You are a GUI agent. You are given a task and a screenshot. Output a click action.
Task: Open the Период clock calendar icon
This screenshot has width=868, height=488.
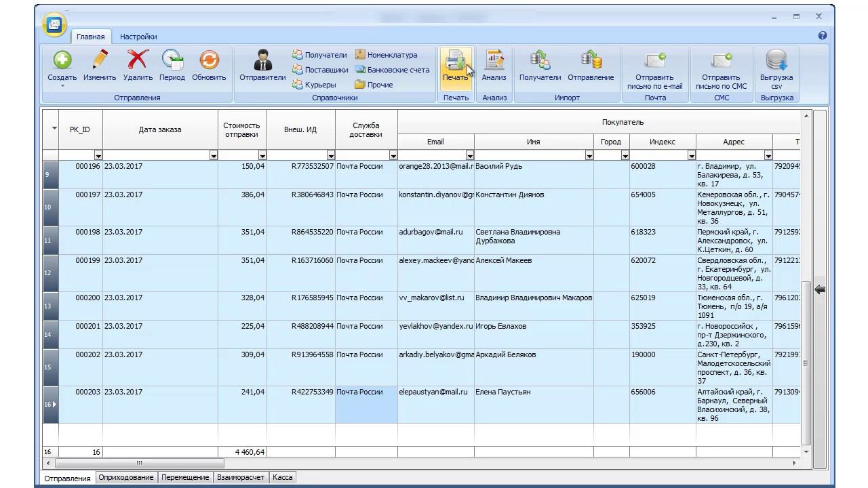point(172,60)
